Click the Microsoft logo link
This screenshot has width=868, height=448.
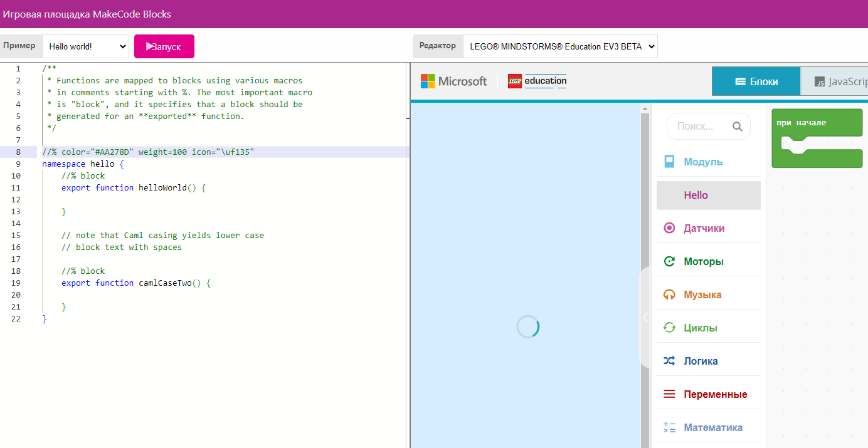point(453,81)
